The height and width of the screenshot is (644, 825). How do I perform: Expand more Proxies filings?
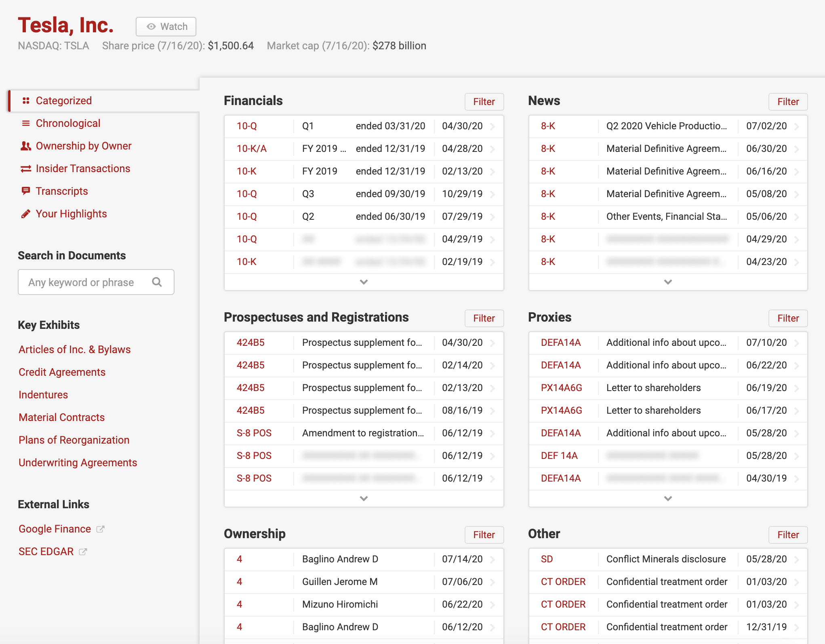(x=668, y=499)
